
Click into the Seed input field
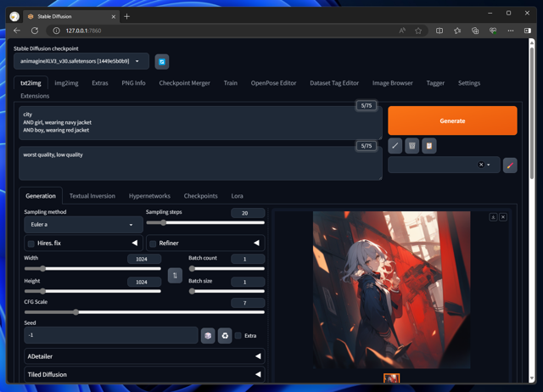point(111,335)
